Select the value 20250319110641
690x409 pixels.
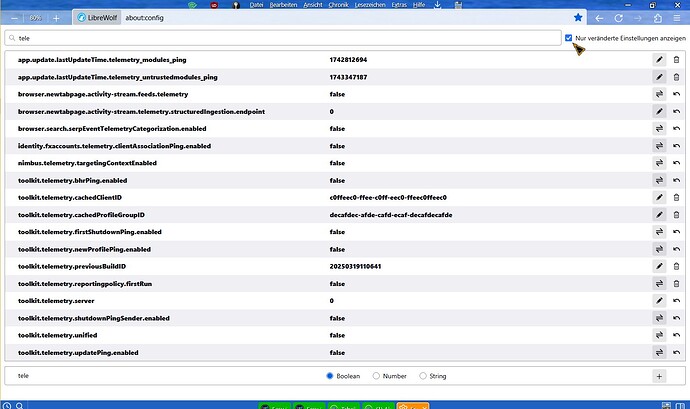click(355, 266)
